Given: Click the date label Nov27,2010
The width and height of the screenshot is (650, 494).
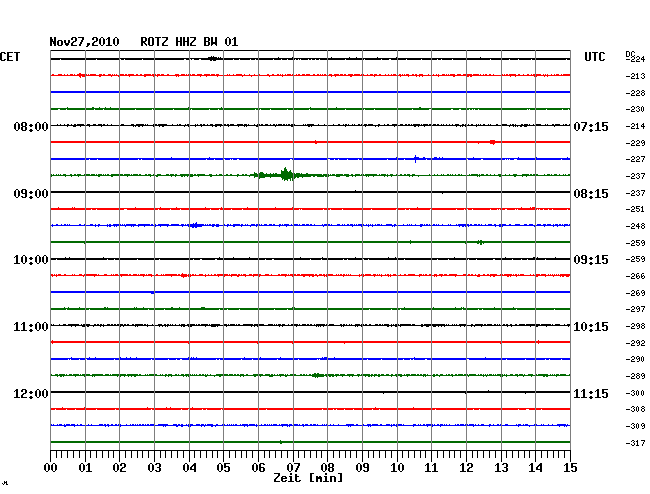Looking at the screenshot, I should tap(84, 42).
